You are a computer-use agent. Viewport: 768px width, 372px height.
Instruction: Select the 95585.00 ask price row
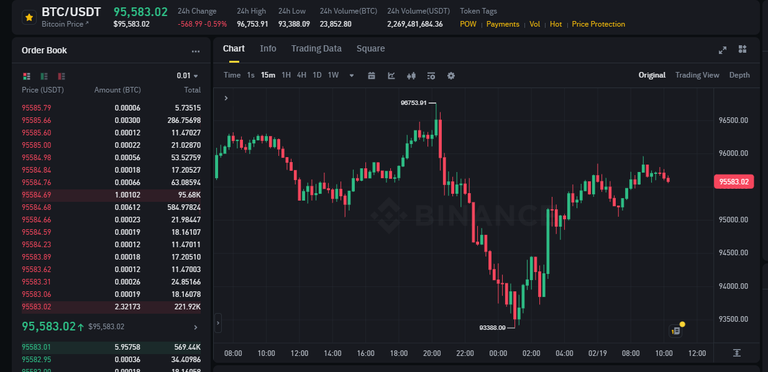click(111, 145)
